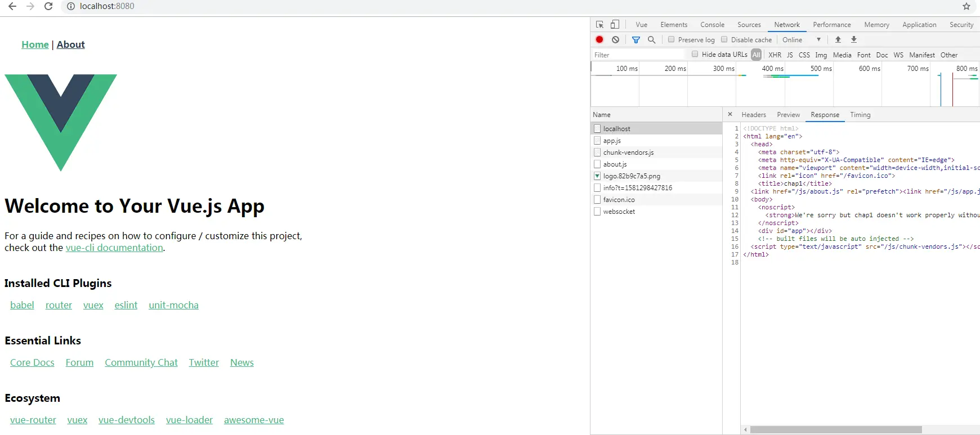Filter requests by Img type

821,55
